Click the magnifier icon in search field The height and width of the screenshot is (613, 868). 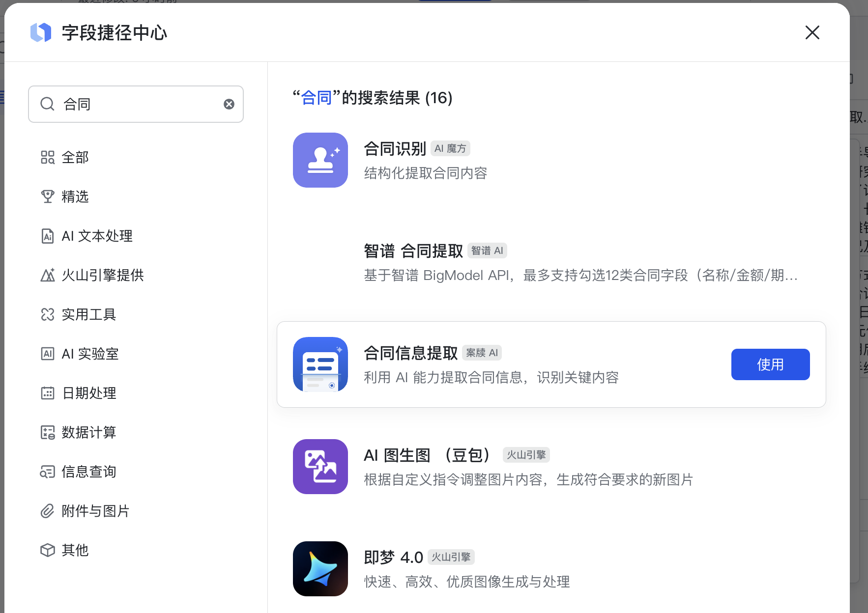click(x=47, y=104)
